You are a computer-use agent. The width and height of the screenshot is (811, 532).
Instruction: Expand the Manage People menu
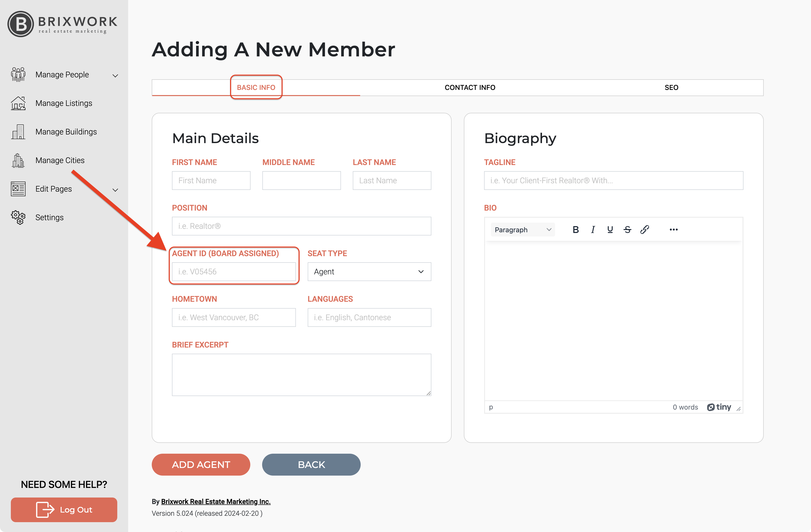115,75
